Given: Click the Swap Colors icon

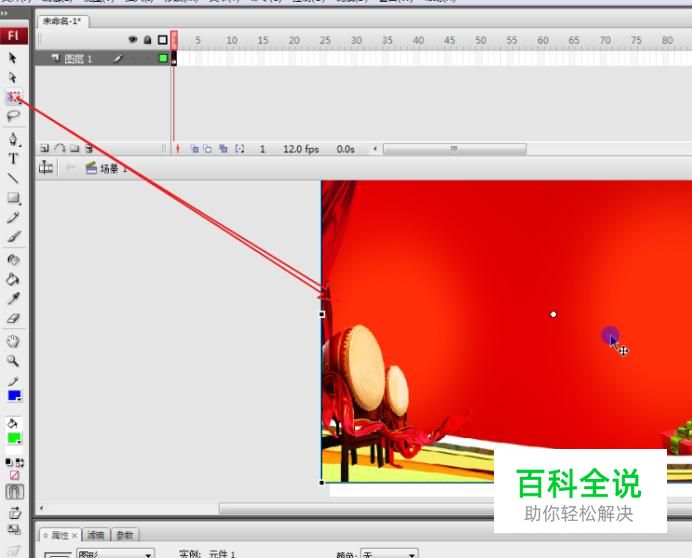Looking at the screenshot, I should tap(20, 463).
